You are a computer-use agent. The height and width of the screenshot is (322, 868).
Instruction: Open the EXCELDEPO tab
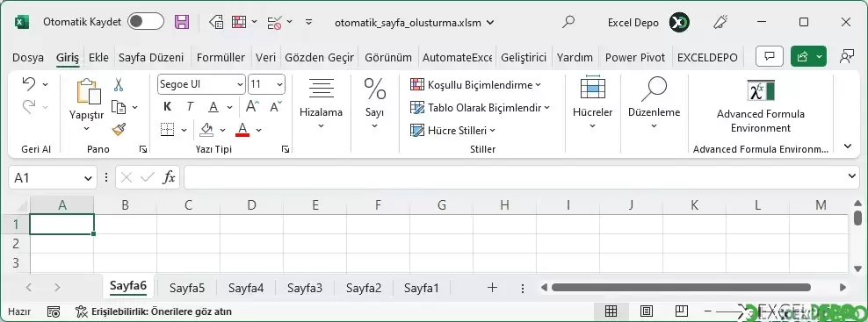707,58
